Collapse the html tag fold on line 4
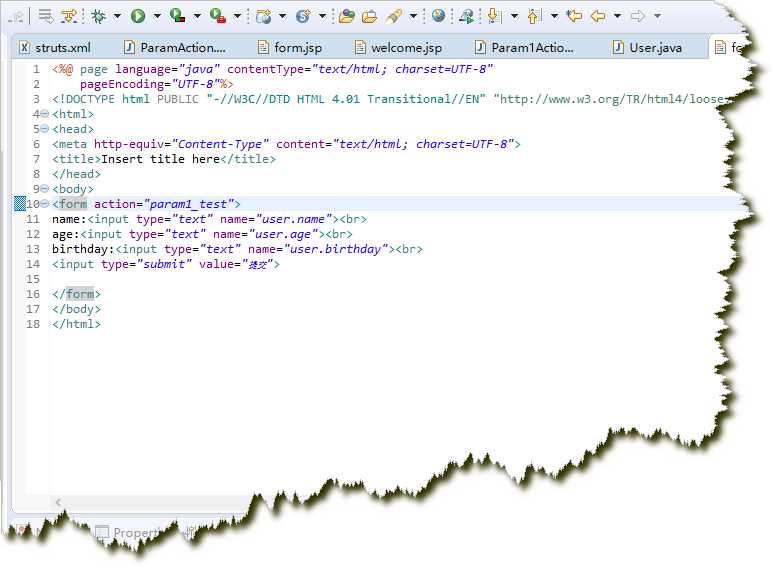 tap(44, 114)
